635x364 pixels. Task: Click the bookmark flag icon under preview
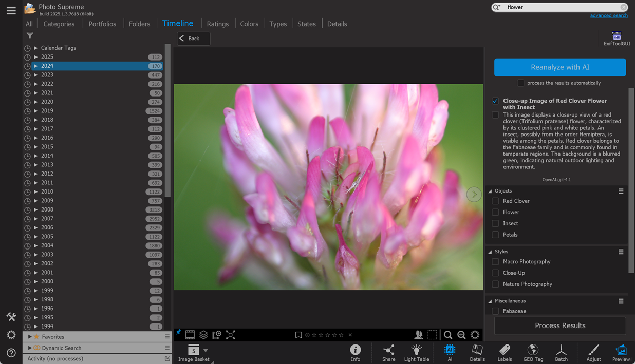click(298, 335)
